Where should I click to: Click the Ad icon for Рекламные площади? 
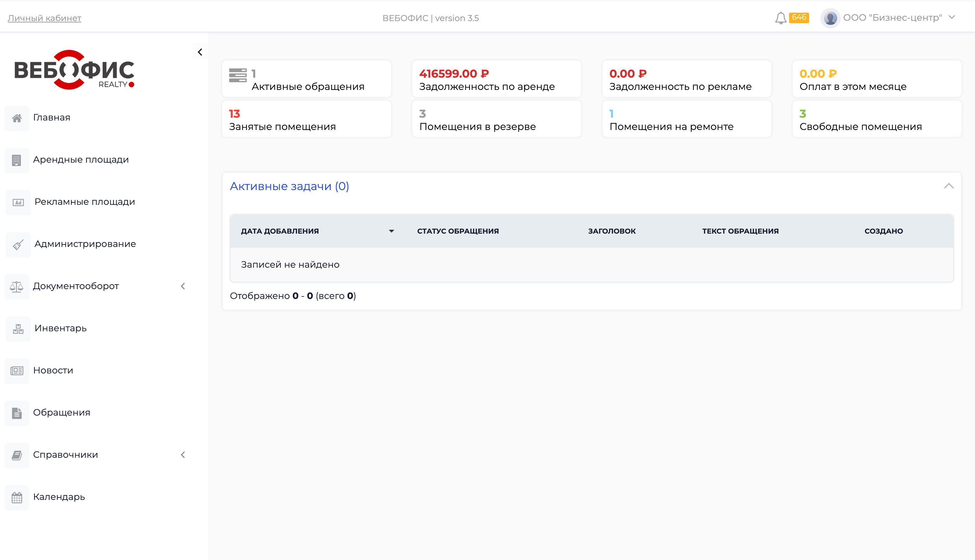[18, 202]
